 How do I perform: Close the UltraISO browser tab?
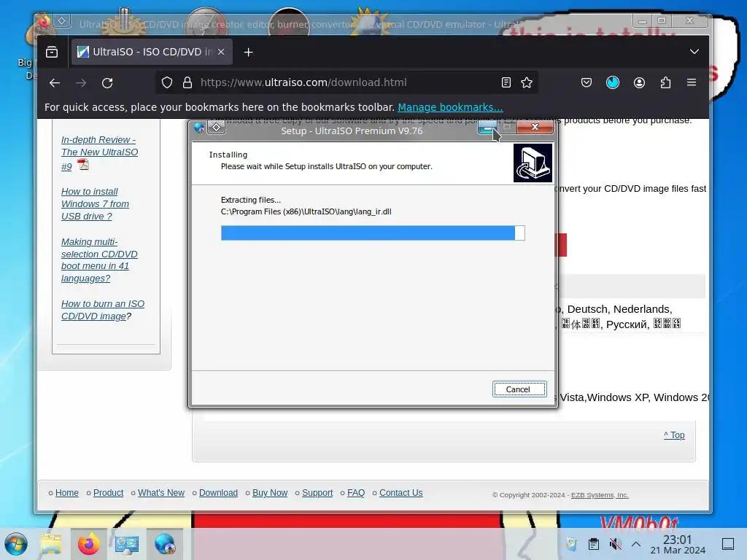(221, 52)
